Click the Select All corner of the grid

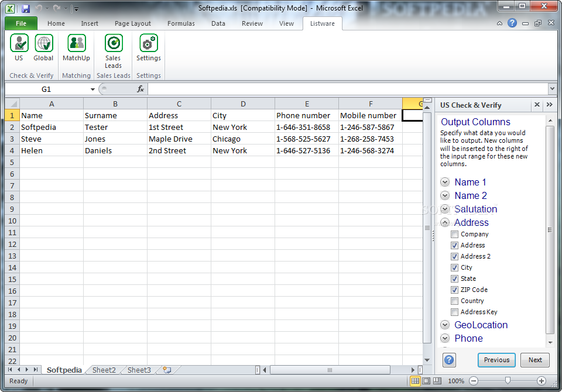point(12,104)
